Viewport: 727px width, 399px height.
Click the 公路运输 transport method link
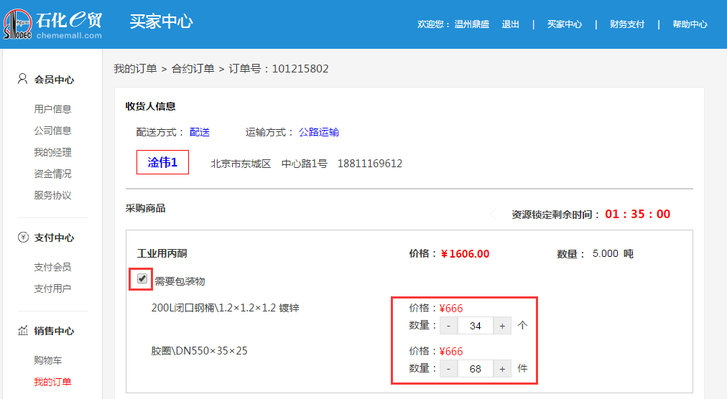point(319,133)
